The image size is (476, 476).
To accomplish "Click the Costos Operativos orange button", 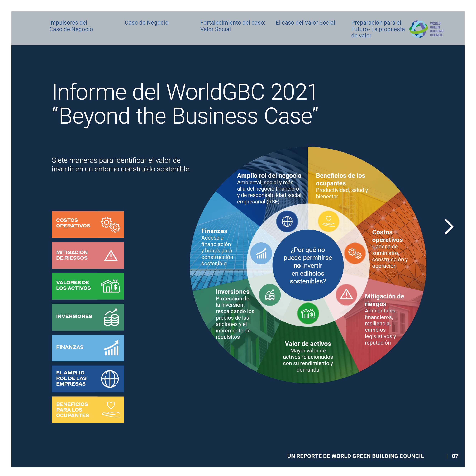I will tap(88, 224).
